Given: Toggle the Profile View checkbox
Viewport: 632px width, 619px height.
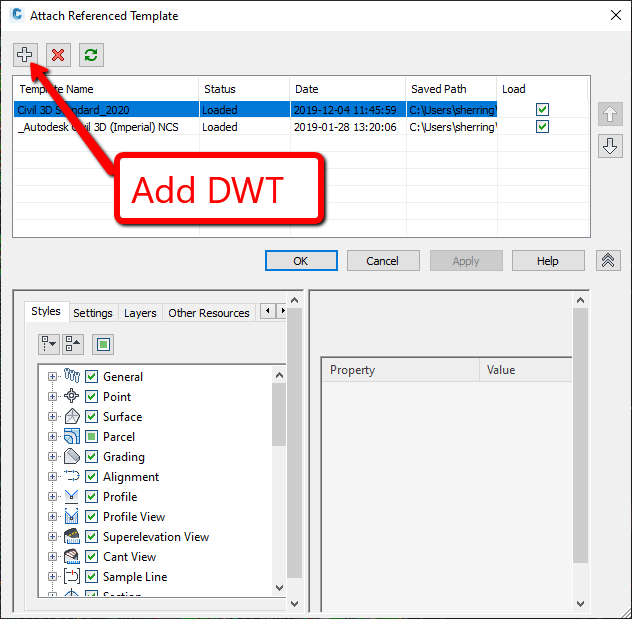Looking at the screenshot, I should [x=91, y=516].
